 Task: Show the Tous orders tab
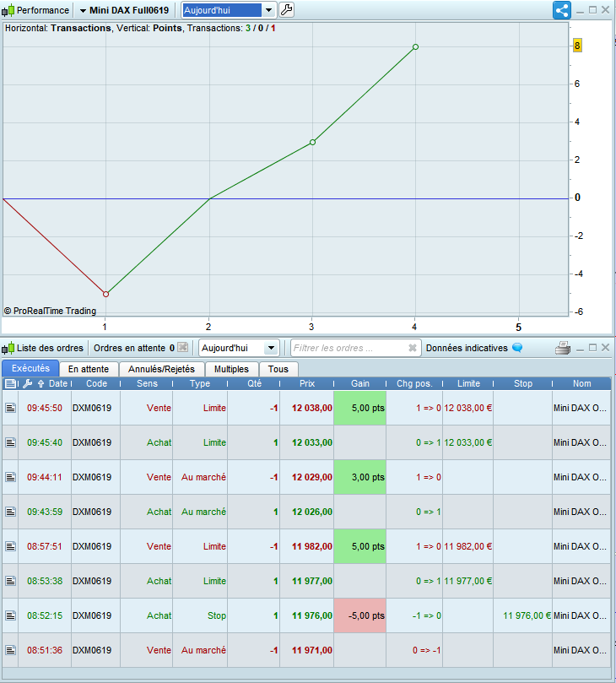pyautogui.click(x=278, y=369)
